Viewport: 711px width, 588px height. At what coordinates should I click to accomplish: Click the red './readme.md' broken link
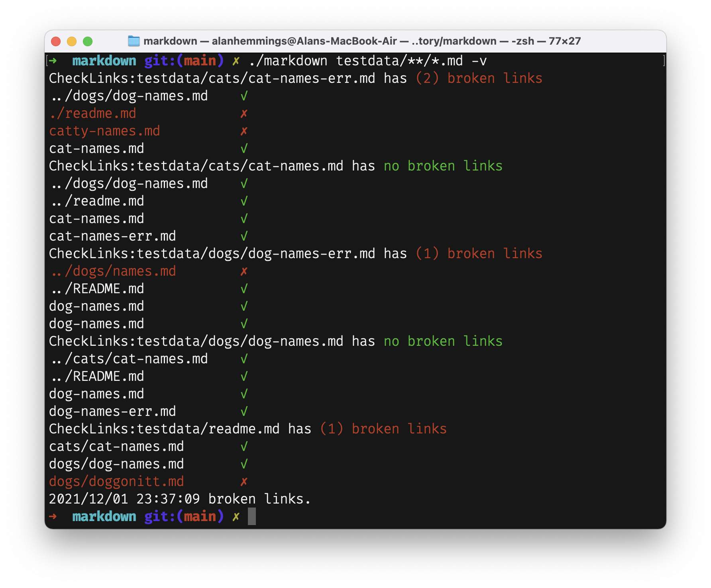click(x=92, y=114)
